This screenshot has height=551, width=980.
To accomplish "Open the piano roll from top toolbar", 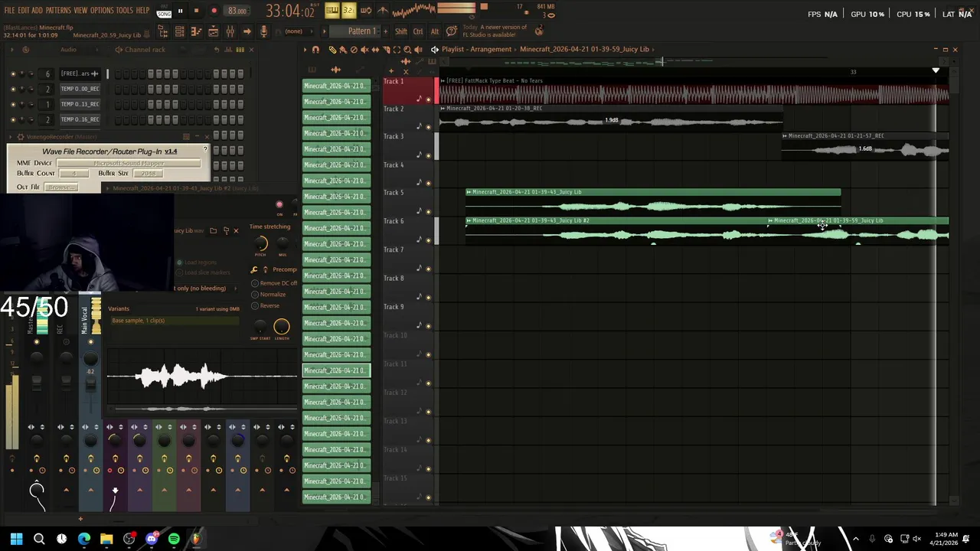I will [197, 31].
